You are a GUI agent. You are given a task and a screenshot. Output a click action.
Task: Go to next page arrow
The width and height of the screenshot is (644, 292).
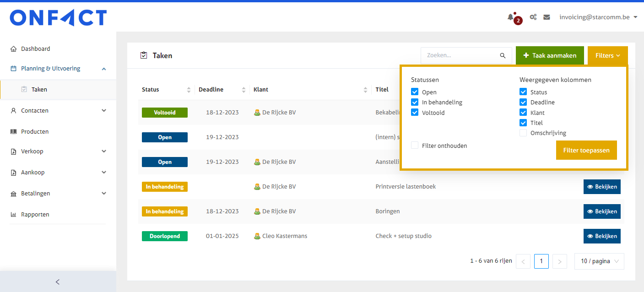point(560,261)
